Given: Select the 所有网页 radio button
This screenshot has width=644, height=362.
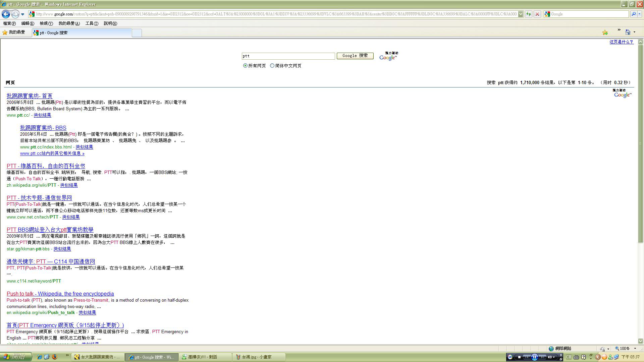Looking at the screenshot, I should pyautogui.click(x=245, y=66).
